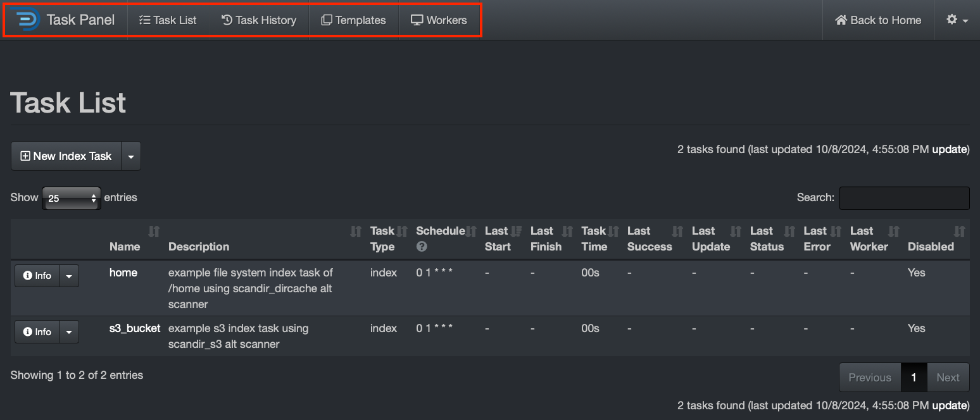Screen dimensions: 980x420
Task: Click the diskover logo icon
Action: (x=25, y=20)
